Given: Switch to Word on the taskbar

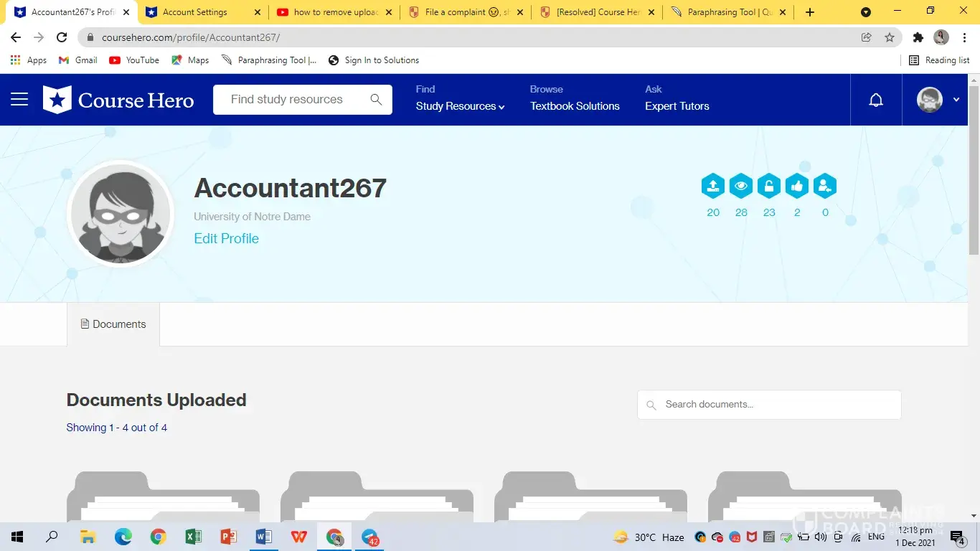Looking at the screenshot, I should click(x=263, y=537).
